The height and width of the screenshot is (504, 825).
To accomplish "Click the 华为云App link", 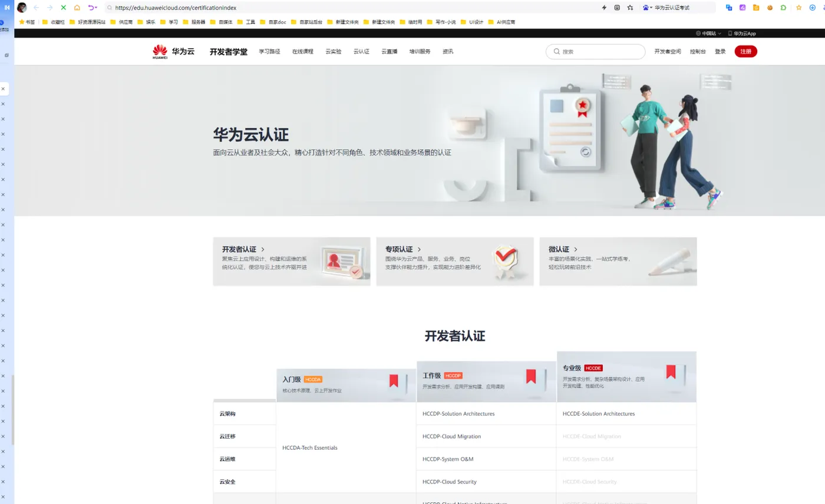I will [x=742, y=34].
